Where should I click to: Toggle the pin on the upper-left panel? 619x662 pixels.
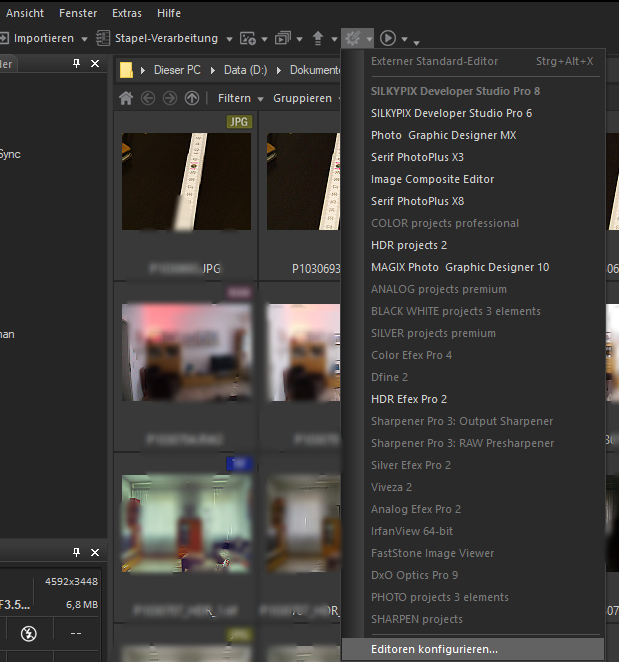pos(77,64)
